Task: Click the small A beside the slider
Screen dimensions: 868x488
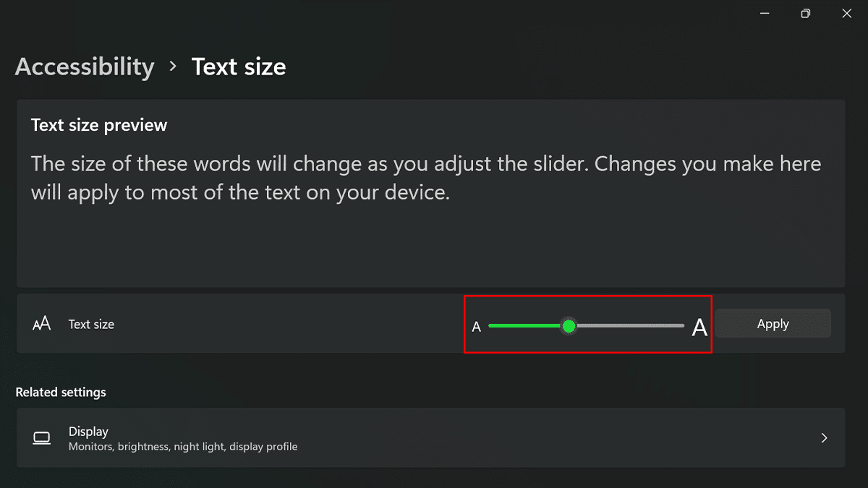Action: (477, 327)
